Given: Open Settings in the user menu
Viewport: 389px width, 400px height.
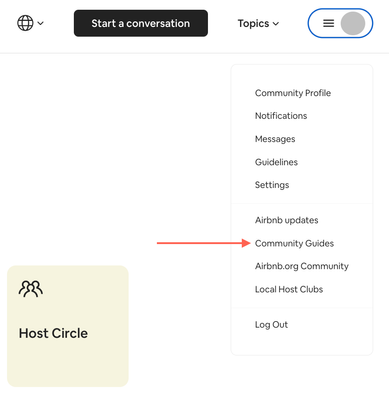Looking at the screenshot, I should tap(272, 185).
